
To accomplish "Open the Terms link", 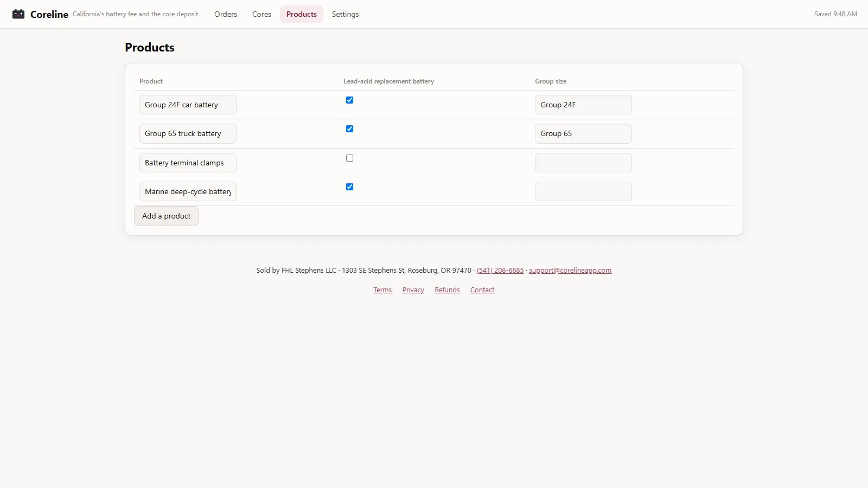I will [382, 290].
